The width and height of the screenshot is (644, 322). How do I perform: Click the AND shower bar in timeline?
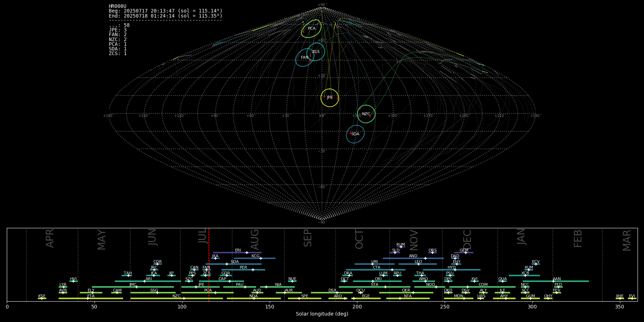pyautogui.click(x=413, y=258)
